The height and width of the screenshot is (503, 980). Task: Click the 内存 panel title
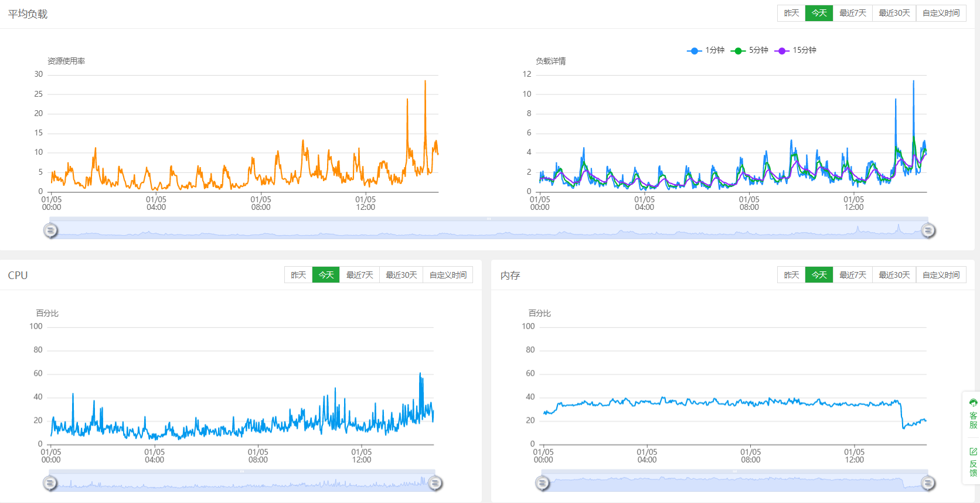coord(510,276)
